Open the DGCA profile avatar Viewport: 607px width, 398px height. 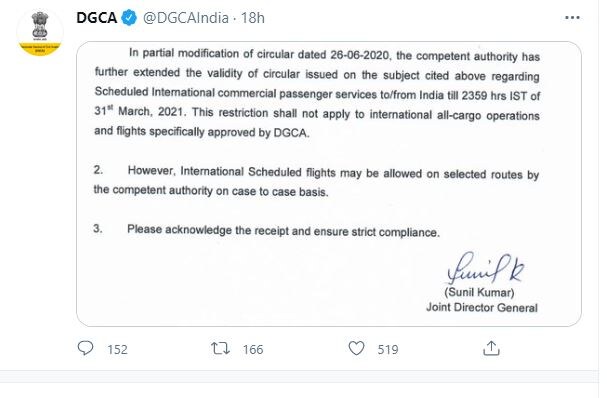[x=40, y=33]
